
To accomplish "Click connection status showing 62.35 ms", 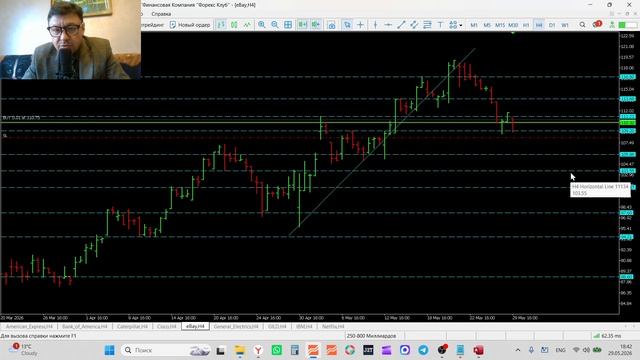I will [x=607, y=336].
